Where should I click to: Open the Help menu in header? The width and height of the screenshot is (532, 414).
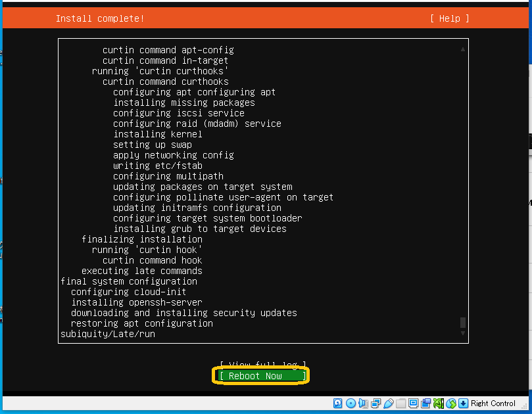click(x=450, y=18)
